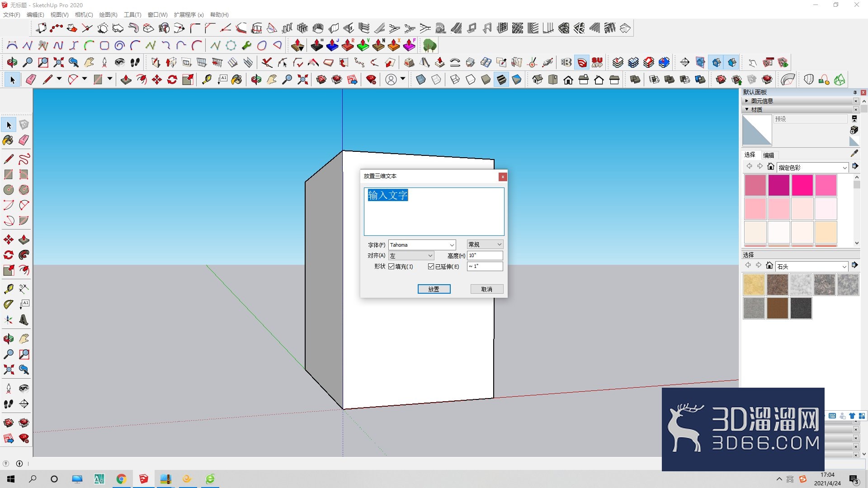This screenshot has height=488, width=868.
Task: Select the arrow Select tool in left toolbar
Action: [8, 125]
